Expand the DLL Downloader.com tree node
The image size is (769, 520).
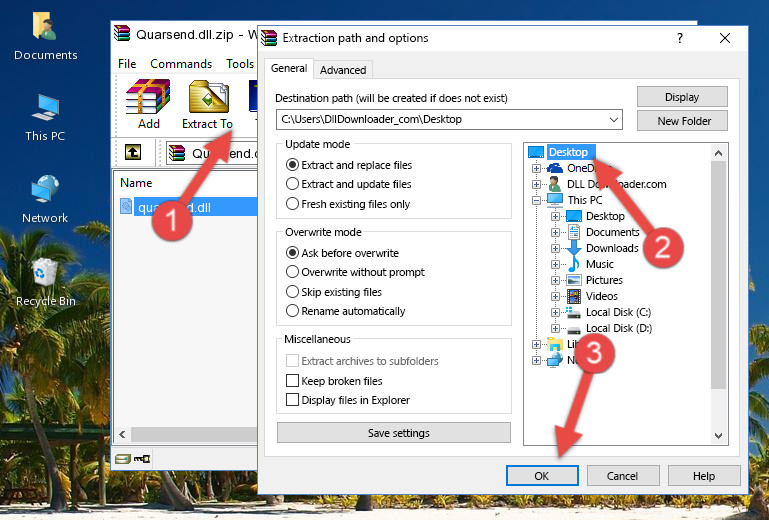pos(536,184)
